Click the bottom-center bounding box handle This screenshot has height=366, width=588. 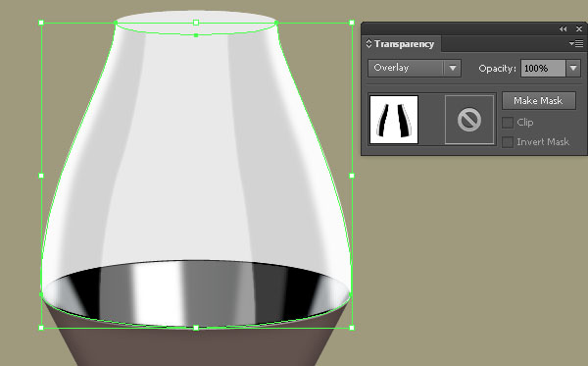point(196,328)
